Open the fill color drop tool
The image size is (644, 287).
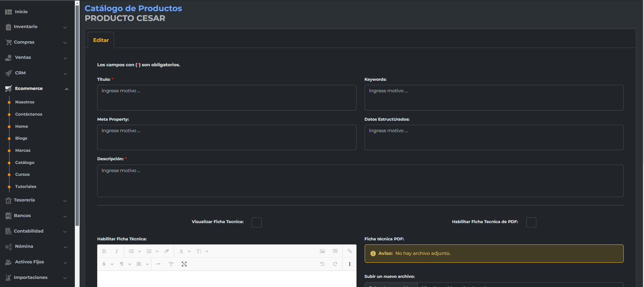(104, 264)
